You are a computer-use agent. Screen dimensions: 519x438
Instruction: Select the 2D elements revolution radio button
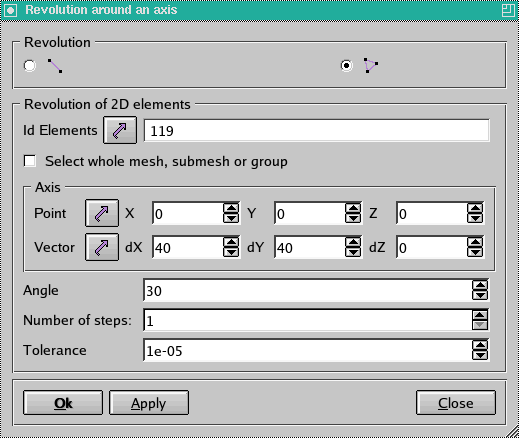coord(347,65)
